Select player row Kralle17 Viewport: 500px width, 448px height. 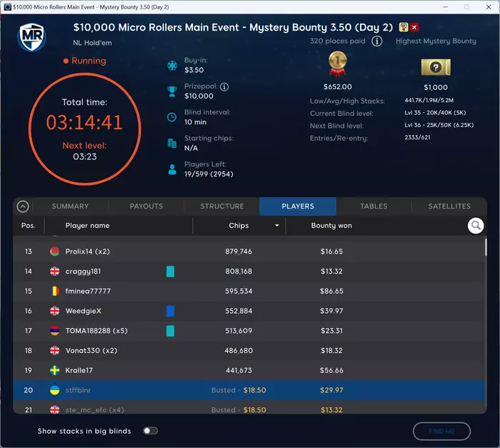[249, 370]
